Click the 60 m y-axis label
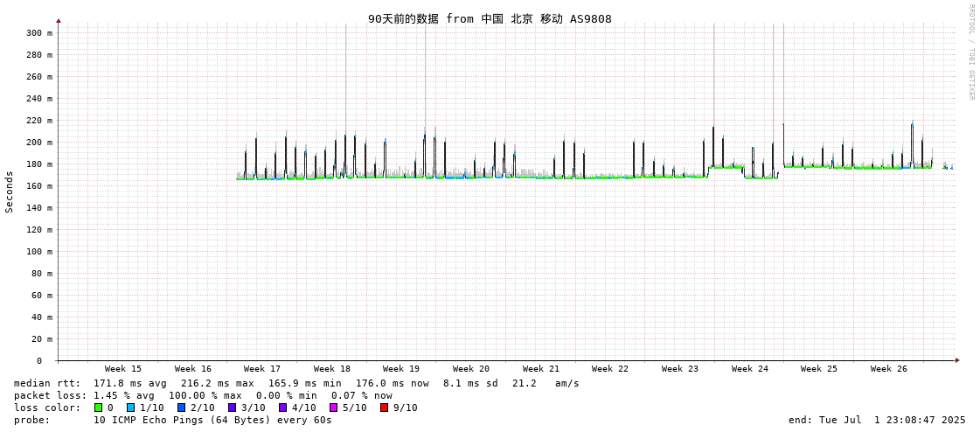This screenshot has height=432, width=980. (42, 295)
